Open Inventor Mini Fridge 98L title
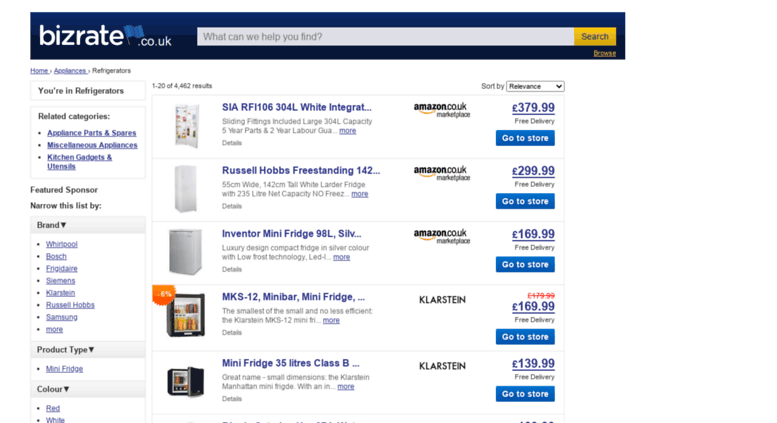Viewport: 777px width, 423px height. (x=291, y=234)
